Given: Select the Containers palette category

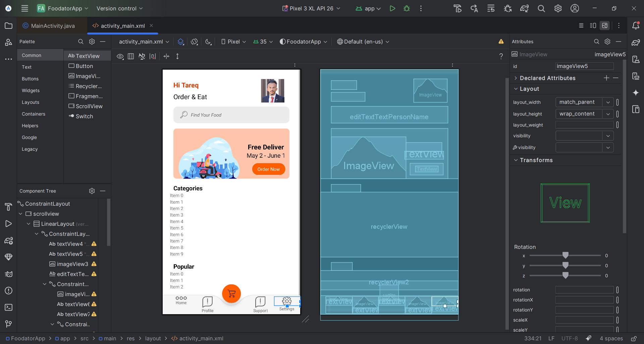Looking at the screenshot, I should coord(34,114).
